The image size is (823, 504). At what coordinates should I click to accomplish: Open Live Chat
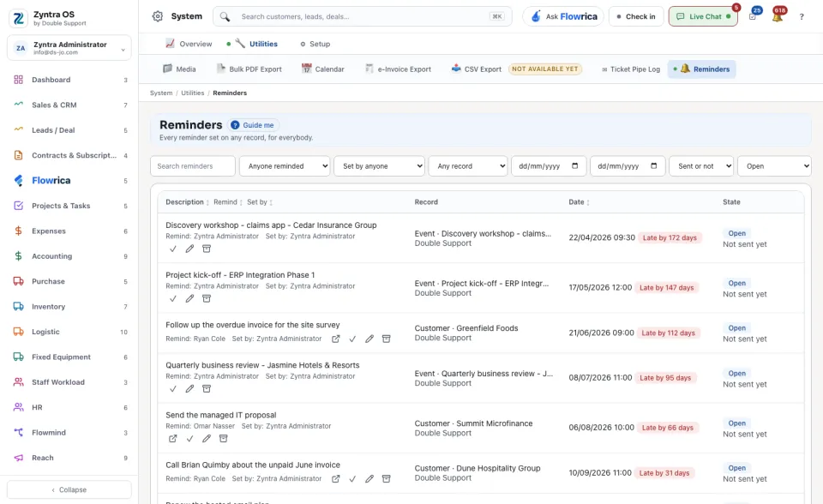coord(703,17)
